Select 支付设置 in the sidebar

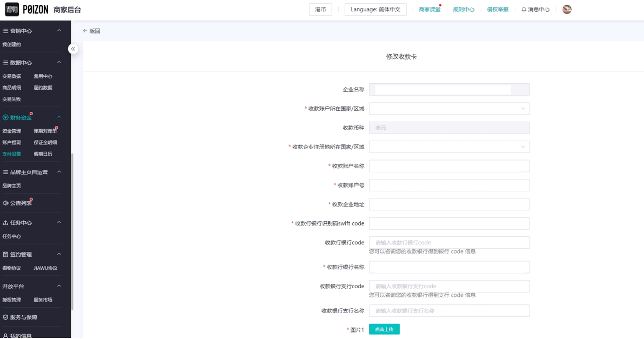[11, 154]
